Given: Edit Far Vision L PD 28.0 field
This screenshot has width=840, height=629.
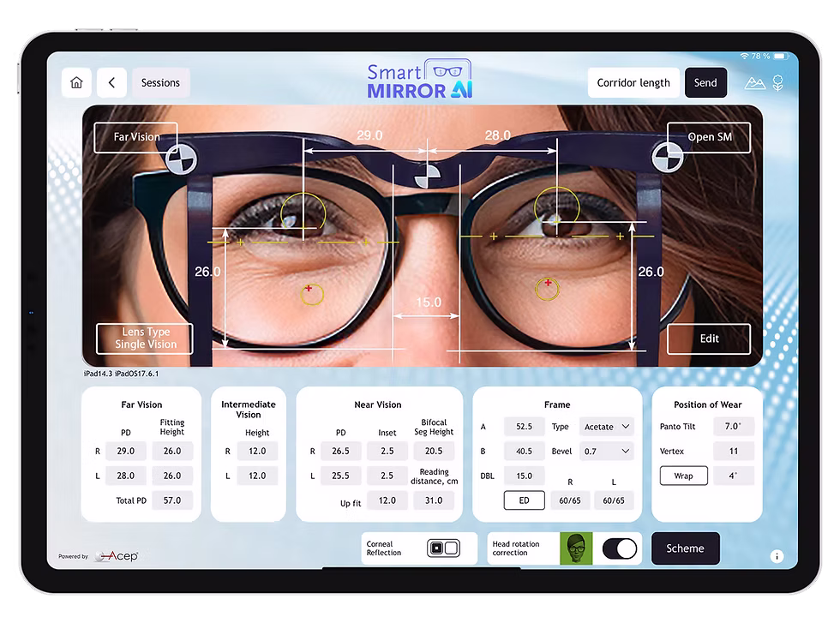Looking at the screenshot, I should tap(126, 476).
